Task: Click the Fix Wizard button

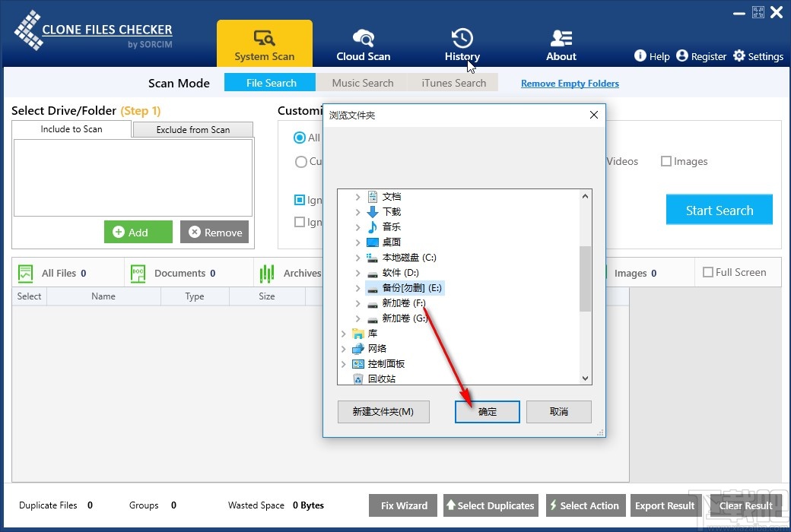Action: click(x=403, y=505)
